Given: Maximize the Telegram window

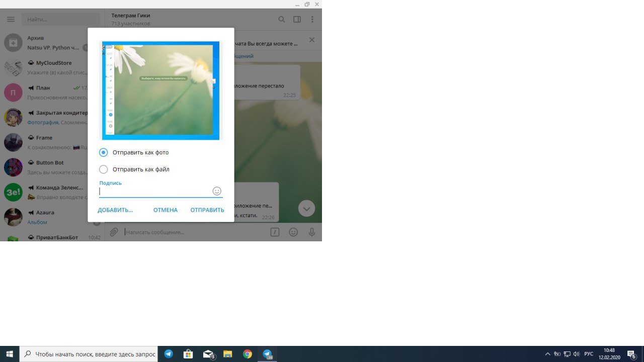Looking at the screenshot, I should coord(307,4).
